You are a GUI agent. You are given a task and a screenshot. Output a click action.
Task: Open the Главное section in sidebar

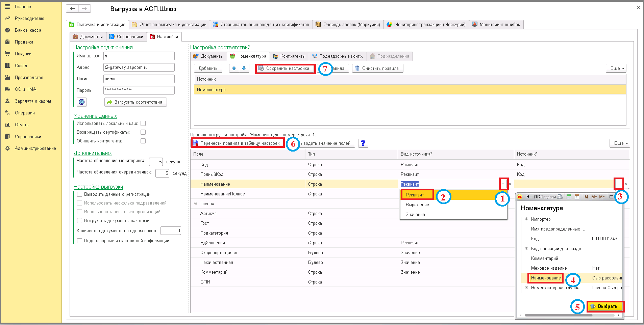click(x=23, y=6)
